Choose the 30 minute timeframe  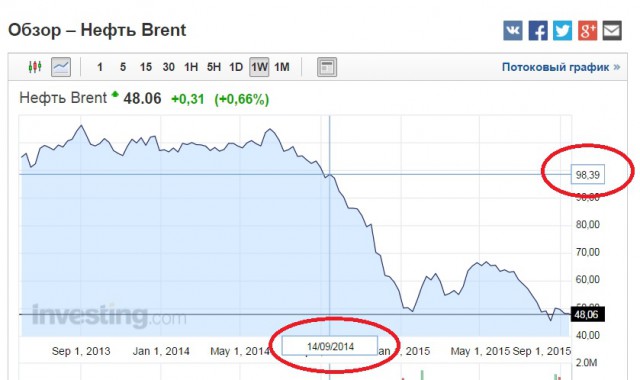click(x=169, y=67)
